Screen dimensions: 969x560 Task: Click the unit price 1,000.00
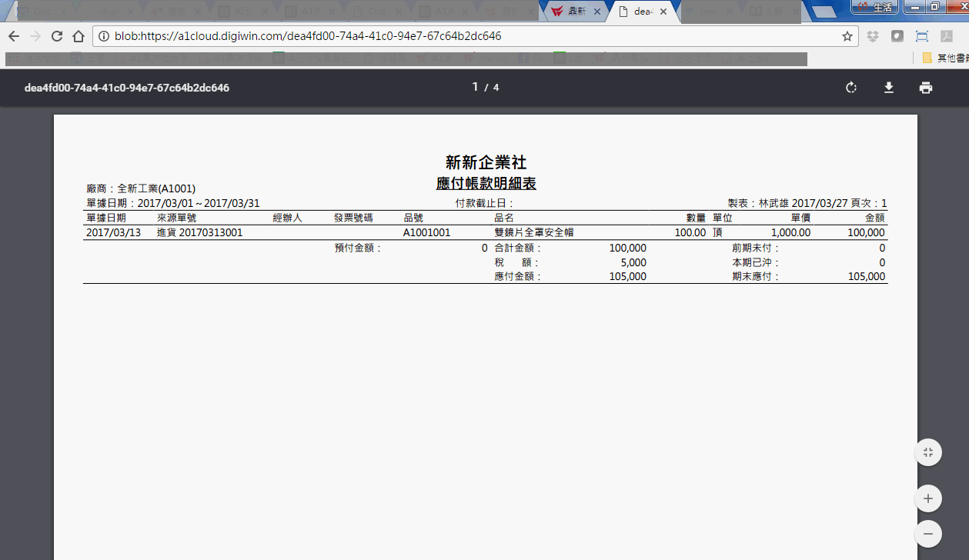[x=790, y=232]
